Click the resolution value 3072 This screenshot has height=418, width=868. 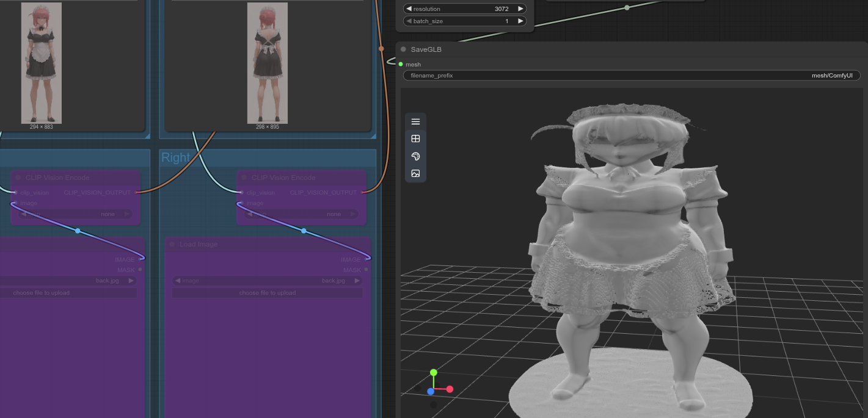[x=501, y=9]
